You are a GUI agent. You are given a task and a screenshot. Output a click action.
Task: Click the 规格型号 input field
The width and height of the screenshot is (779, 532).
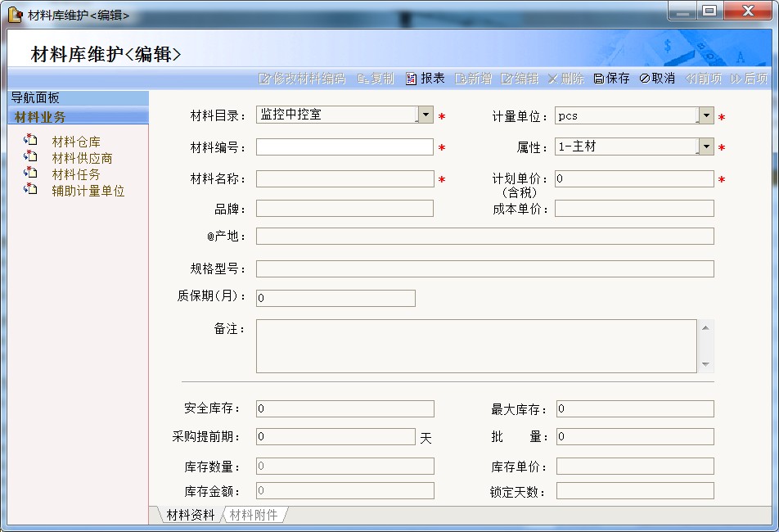[x=484, y=269]
